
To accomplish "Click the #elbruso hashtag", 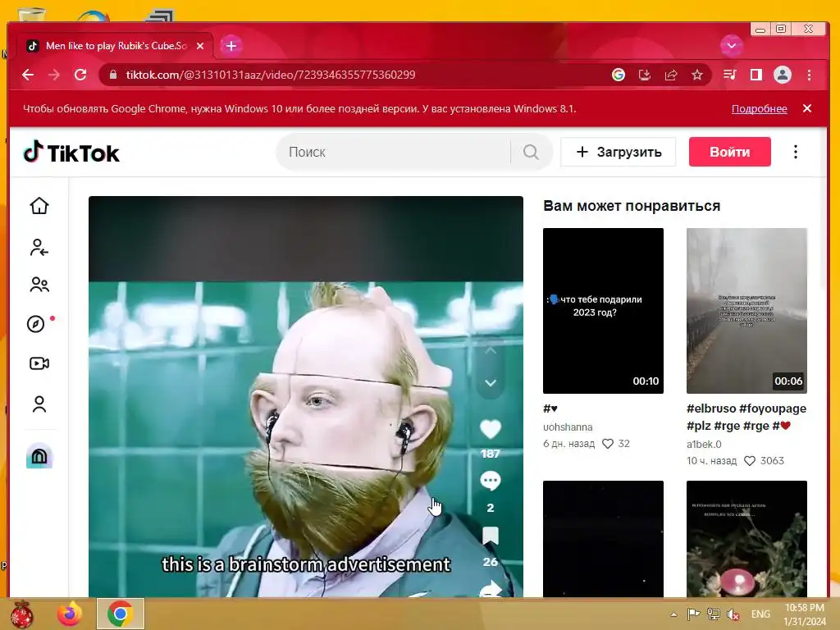I will [x=711, y=409].
